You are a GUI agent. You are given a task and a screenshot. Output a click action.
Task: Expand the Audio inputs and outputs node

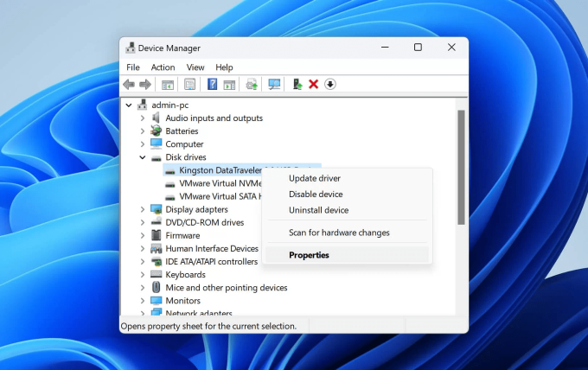point(143,118)
